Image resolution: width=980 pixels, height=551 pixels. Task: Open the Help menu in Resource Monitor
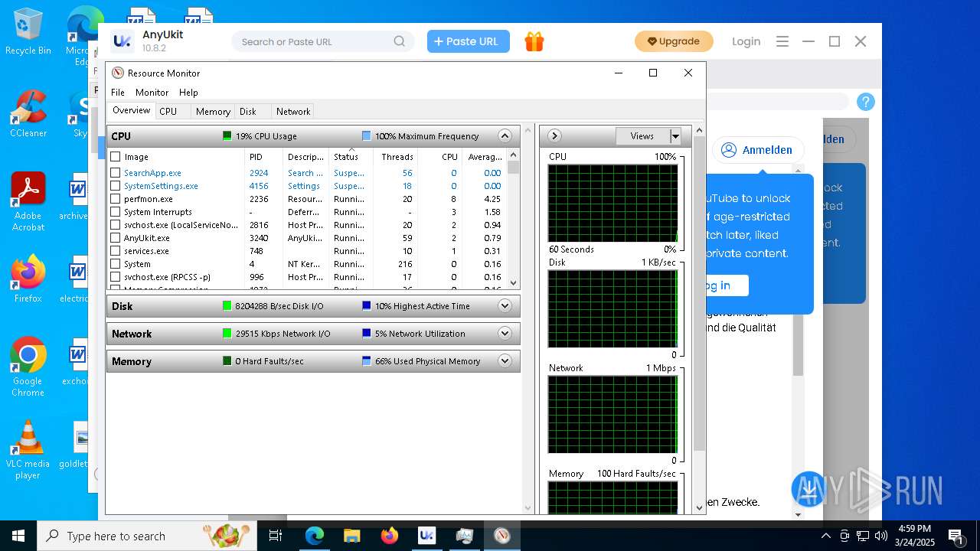(188, 93)
